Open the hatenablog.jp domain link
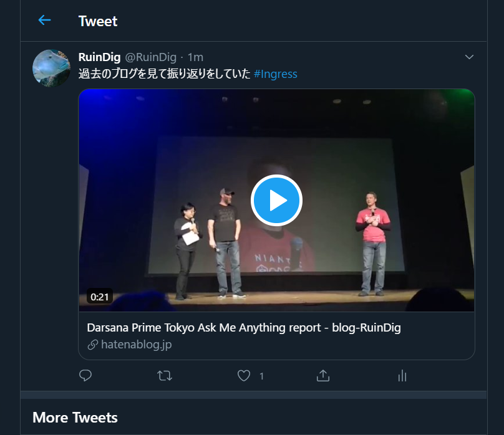The height and width of the screenshot is (435, 504). pos(136,345)
